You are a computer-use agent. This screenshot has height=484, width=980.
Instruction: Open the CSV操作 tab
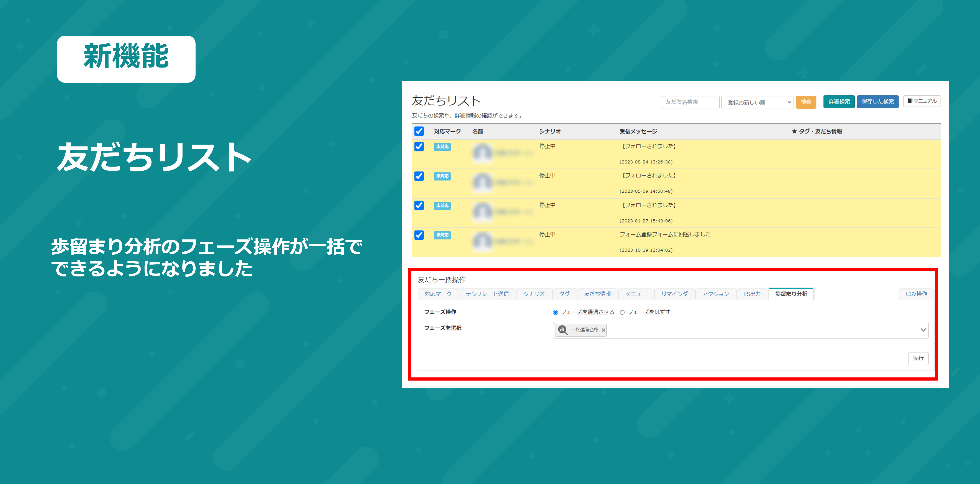(916, 294)
